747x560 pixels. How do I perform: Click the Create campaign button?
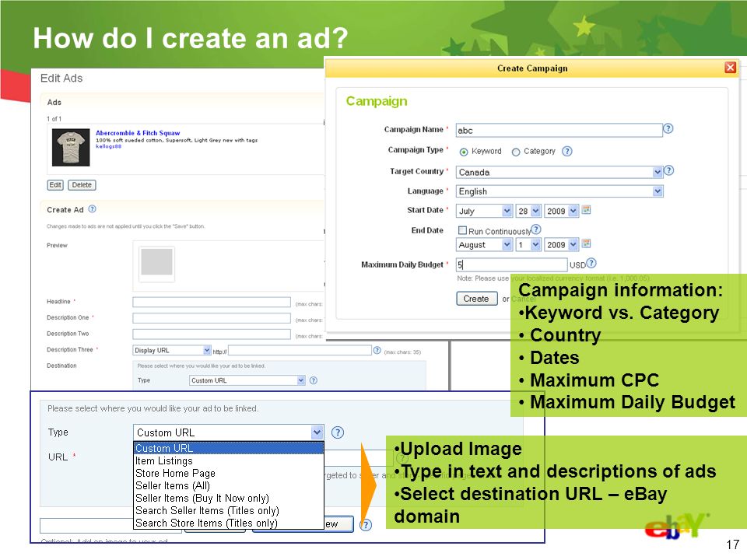click(476, 299)
